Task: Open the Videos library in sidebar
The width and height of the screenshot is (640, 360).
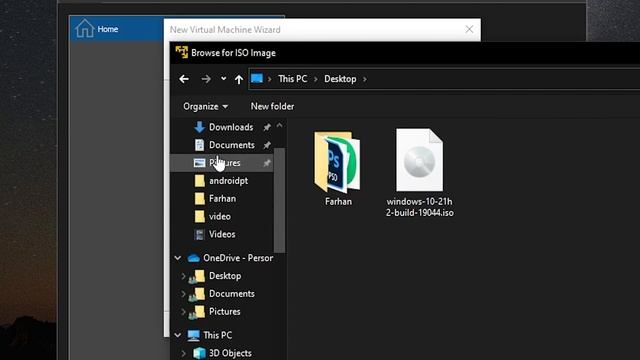Action: [x=222, y=234]
